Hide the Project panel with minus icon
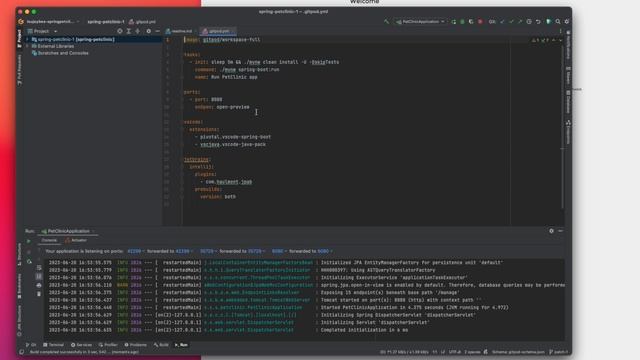 (x=158, y=31)
